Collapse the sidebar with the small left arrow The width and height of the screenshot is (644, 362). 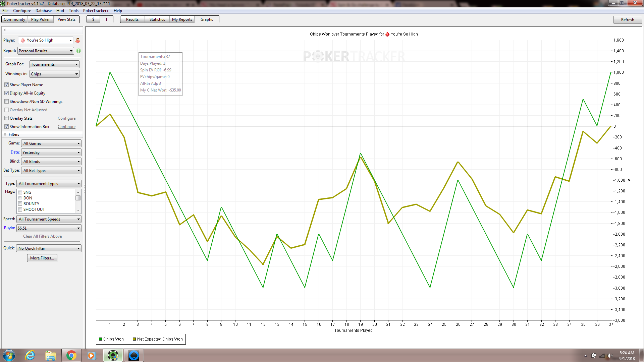(5, 30)
